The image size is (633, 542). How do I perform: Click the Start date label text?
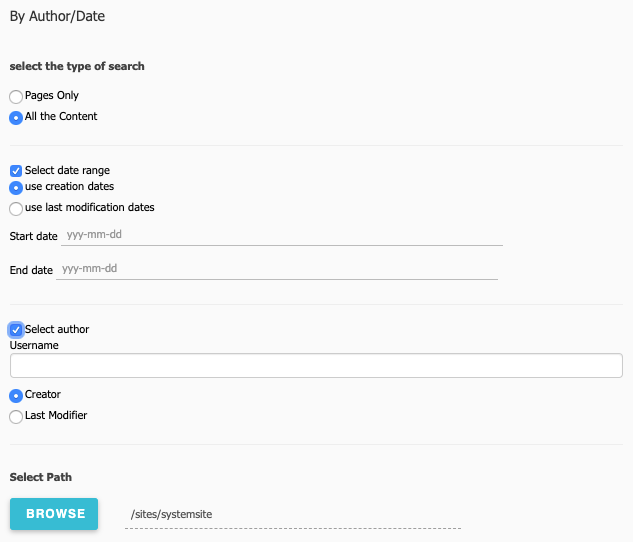(34, 237)
